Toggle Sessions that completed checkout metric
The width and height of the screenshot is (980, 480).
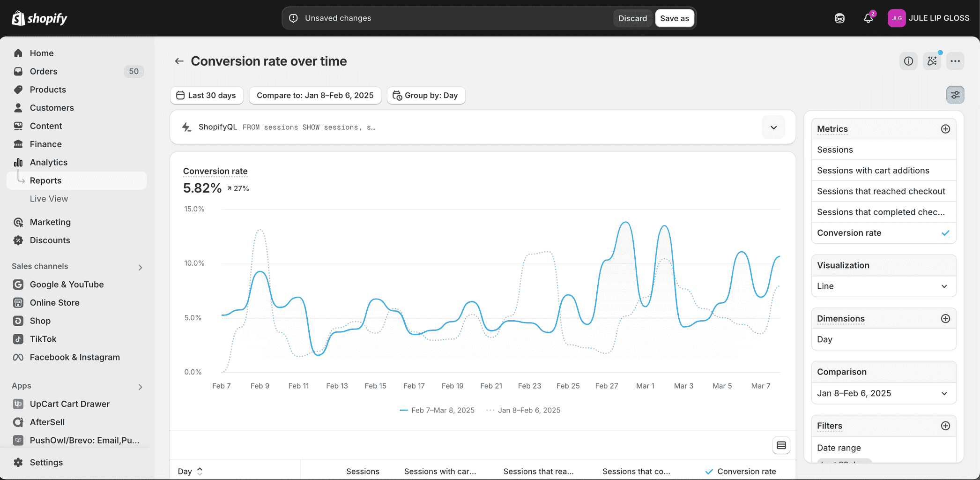pos(883,212)
